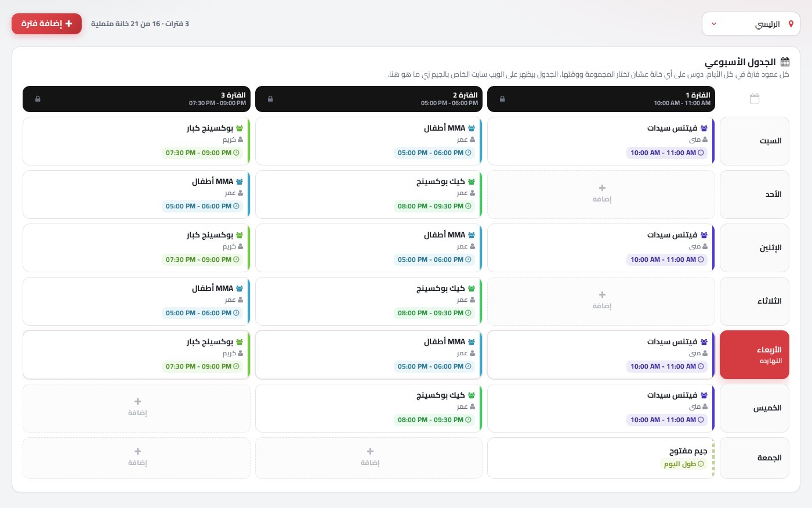The height and width of the screenshot is (508, 812).
Task: Open Saturday's MMA أطفال class card
Action: [369, 141]
